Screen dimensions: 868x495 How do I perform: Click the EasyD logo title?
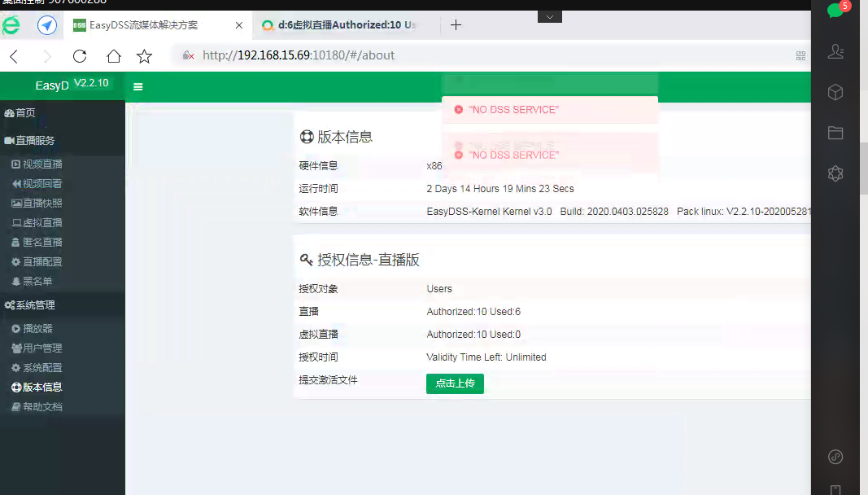coord(52,85)
